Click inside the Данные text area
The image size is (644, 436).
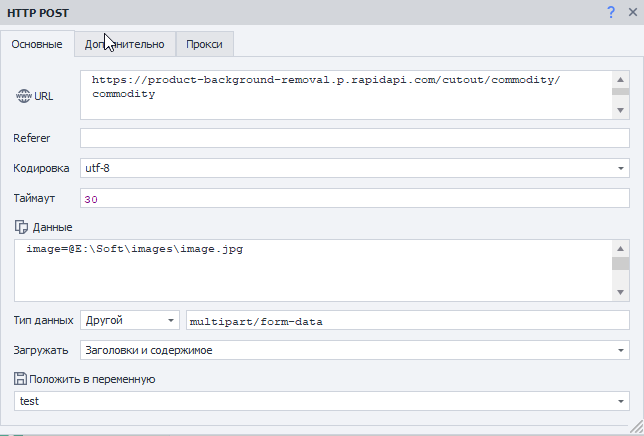310,270
